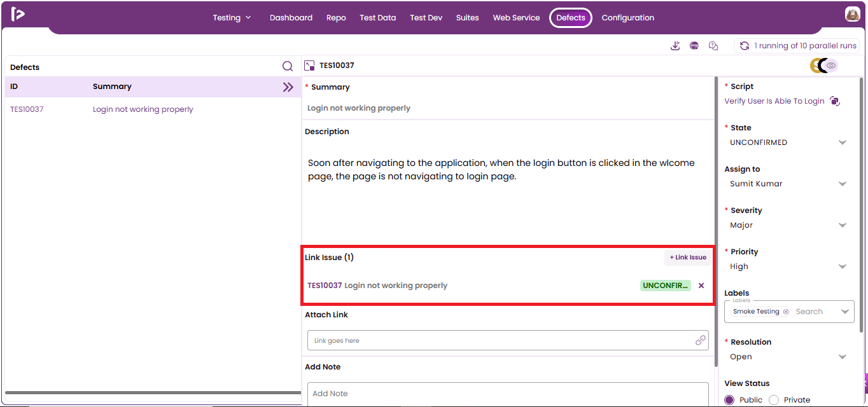Select the Defects tab
868x407 pixels.
[571, 18]
